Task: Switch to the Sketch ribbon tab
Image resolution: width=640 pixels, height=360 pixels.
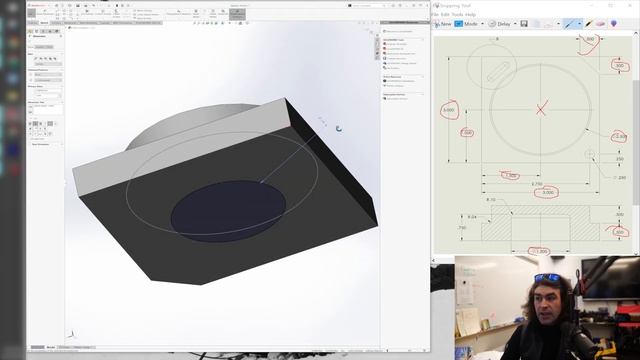Action: point(44,23)
